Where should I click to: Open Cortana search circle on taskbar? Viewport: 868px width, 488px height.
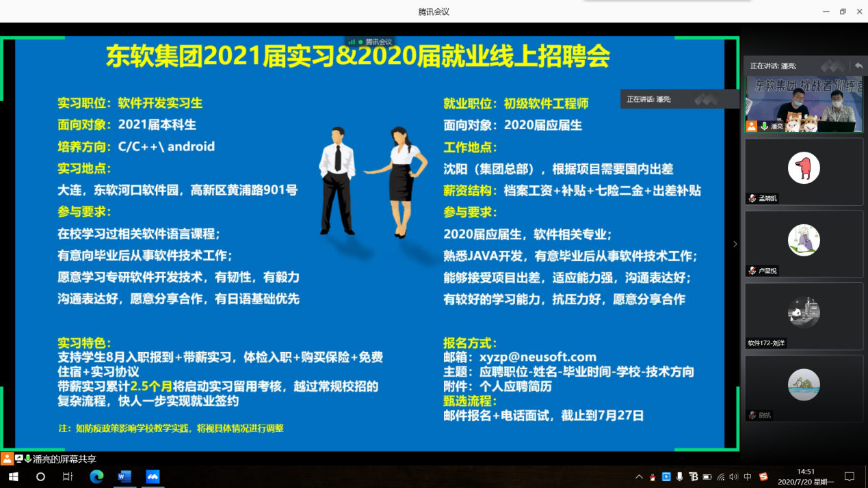pos(40,476)
